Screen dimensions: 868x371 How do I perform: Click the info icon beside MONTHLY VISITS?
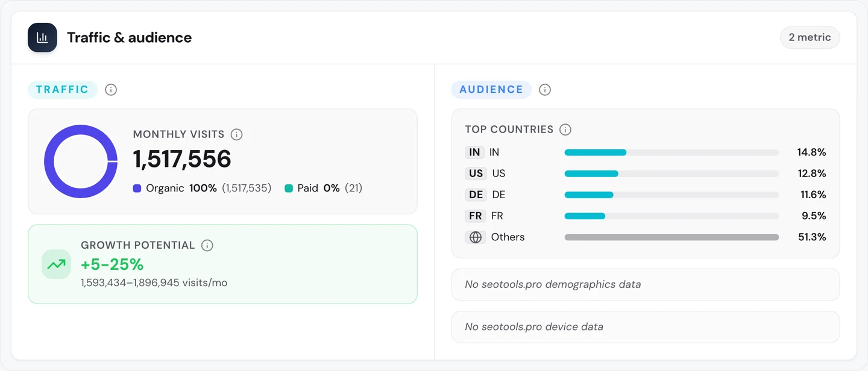[237, 134]
